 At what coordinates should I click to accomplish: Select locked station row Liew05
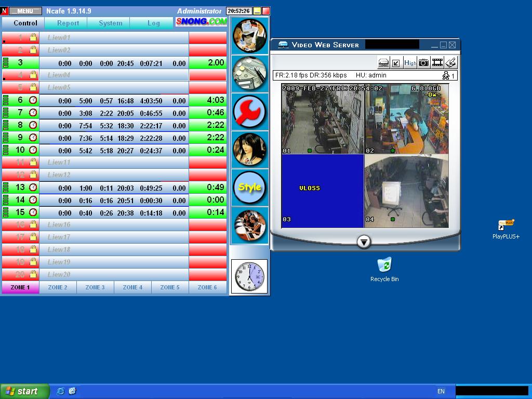point(114,87)
